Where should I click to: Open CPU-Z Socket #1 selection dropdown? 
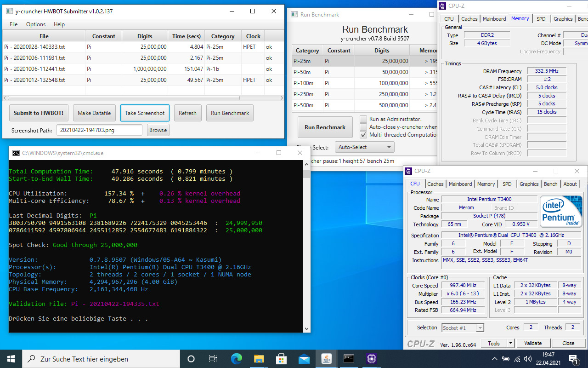(x=463, y=328)
